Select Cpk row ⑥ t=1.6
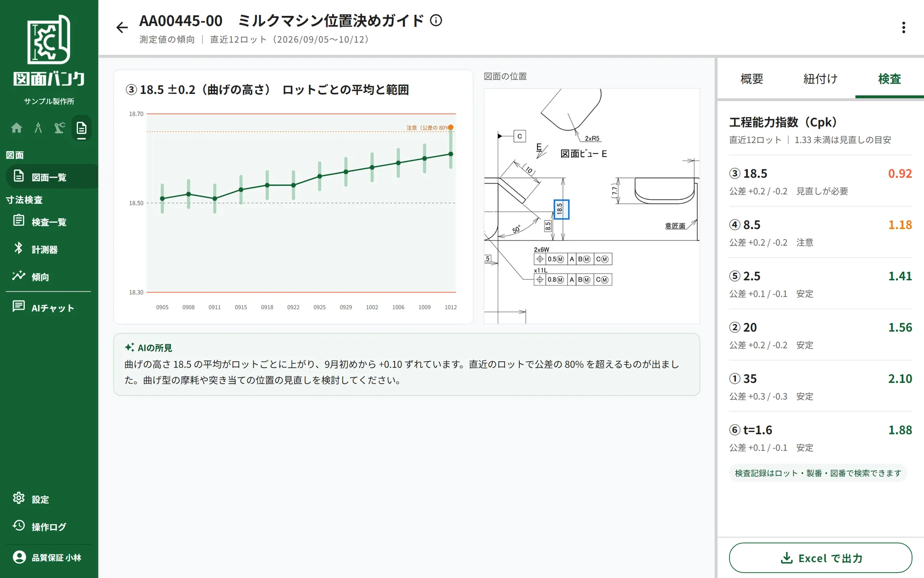924x578 pixels. (x=821, y=438)
